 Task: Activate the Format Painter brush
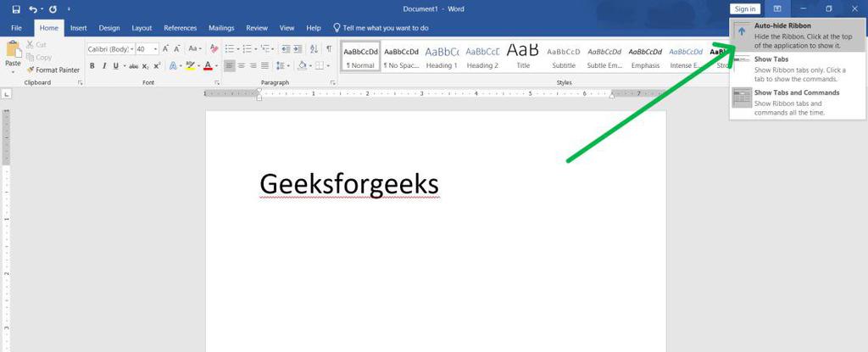[x=53, y=70]
